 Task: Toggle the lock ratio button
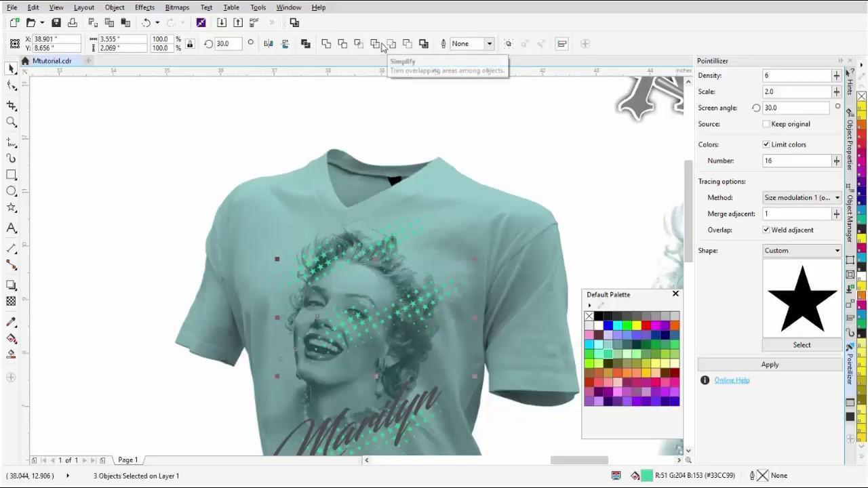pos(190,44)
